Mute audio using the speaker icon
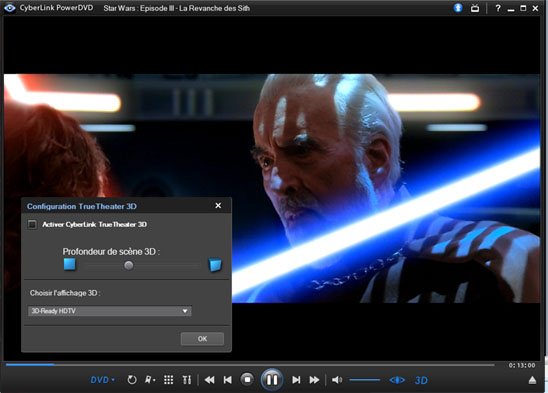The width and height of the screenshot is (548, 393). point(337,380)
